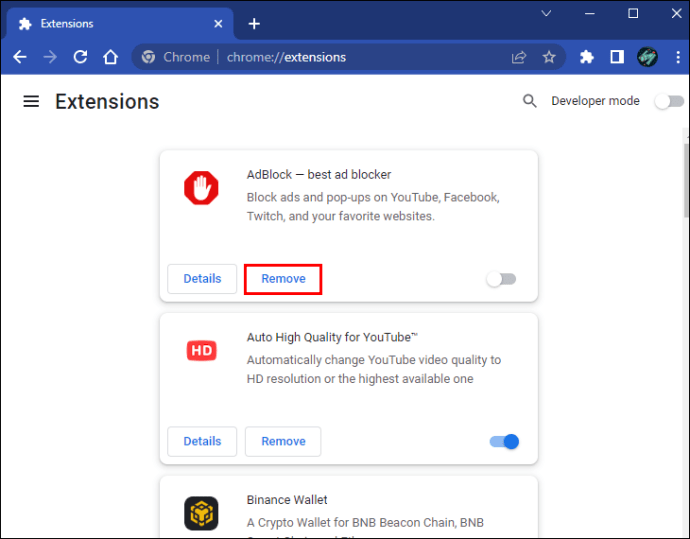Search extensions with the magnifier icon
This screenshot has width=690, height=539.
click(x=529, y=101)
